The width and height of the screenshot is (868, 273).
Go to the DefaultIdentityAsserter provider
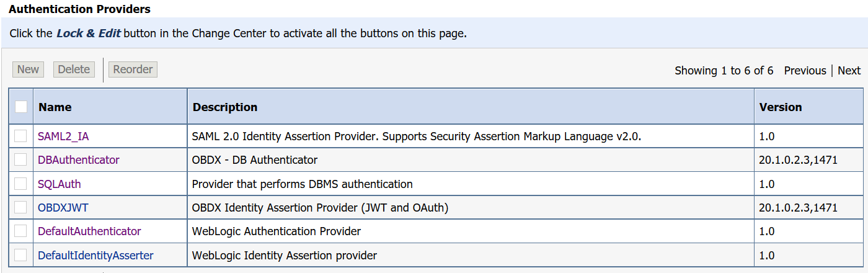click(x=95, y=256)
